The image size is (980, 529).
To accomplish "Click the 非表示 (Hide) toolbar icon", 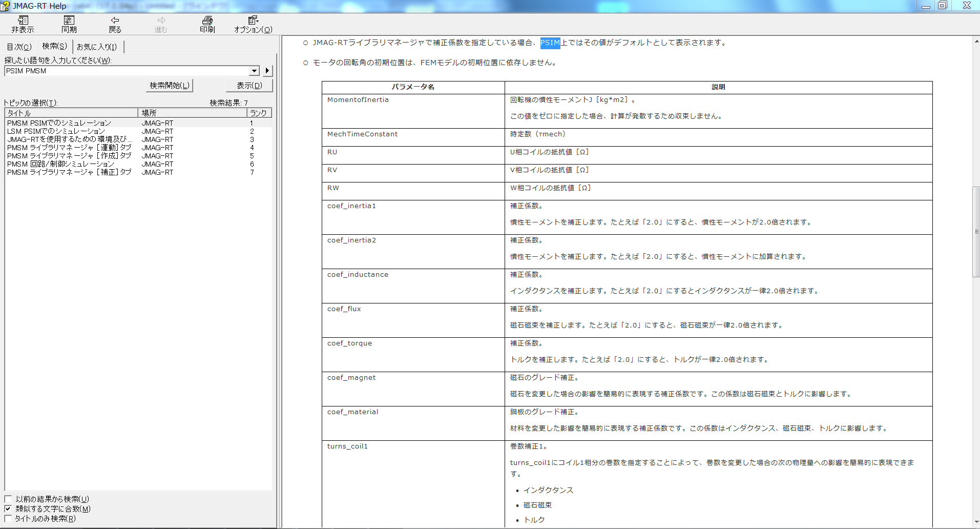I will tap(23, 21).
